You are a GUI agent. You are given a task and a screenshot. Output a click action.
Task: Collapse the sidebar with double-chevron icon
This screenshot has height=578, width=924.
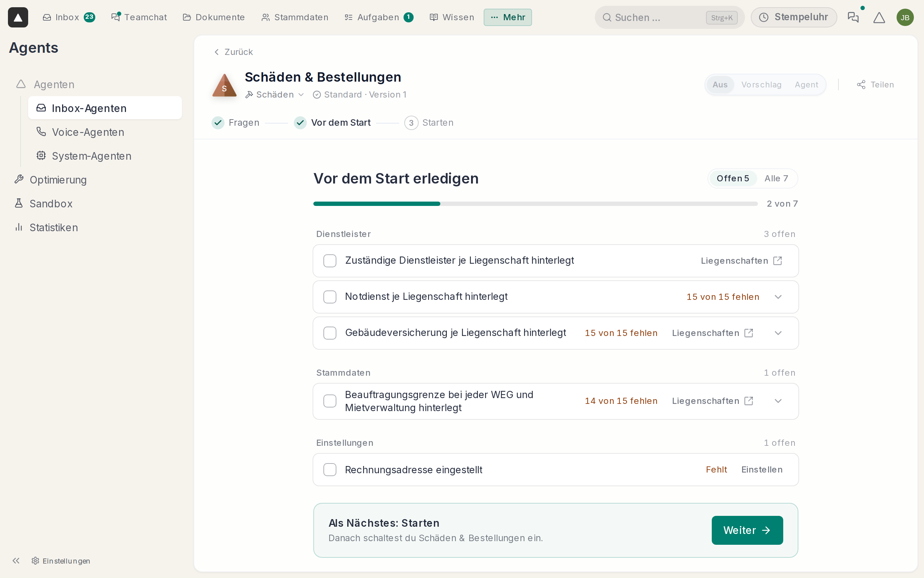(16, 560)
